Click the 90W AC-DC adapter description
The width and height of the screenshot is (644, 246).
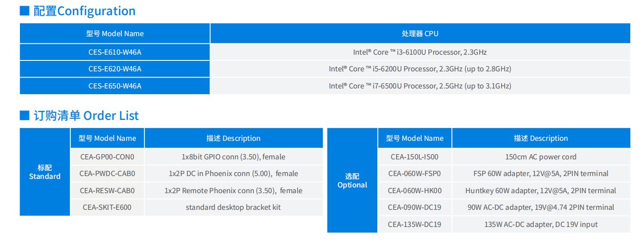point(540,207)
